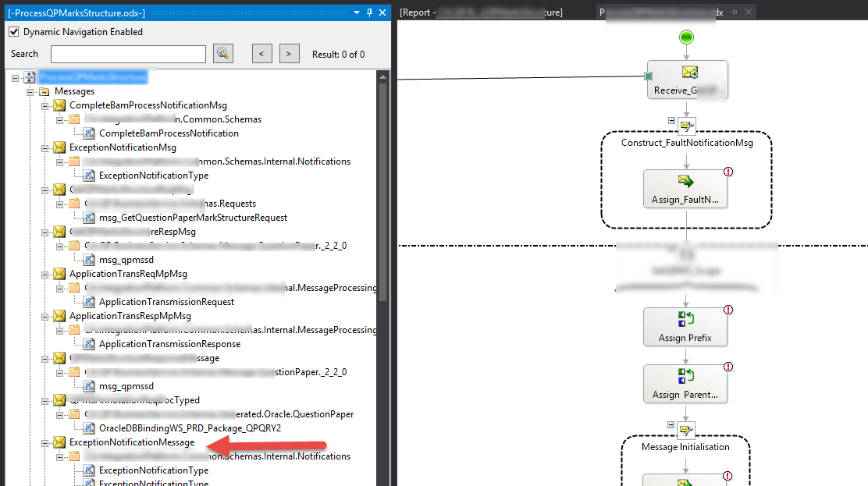Click the Assign Parent... expression shape

click(x=686, y=382)
